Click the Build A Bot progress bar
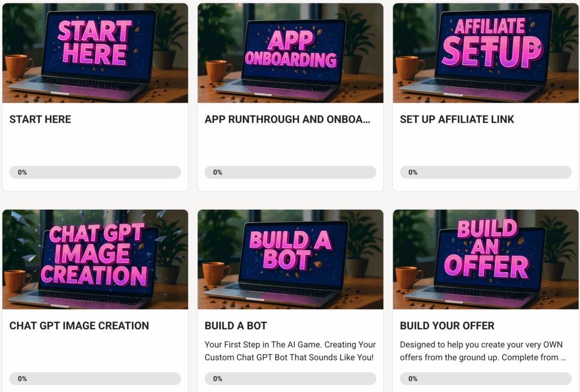 coord(290,379)
